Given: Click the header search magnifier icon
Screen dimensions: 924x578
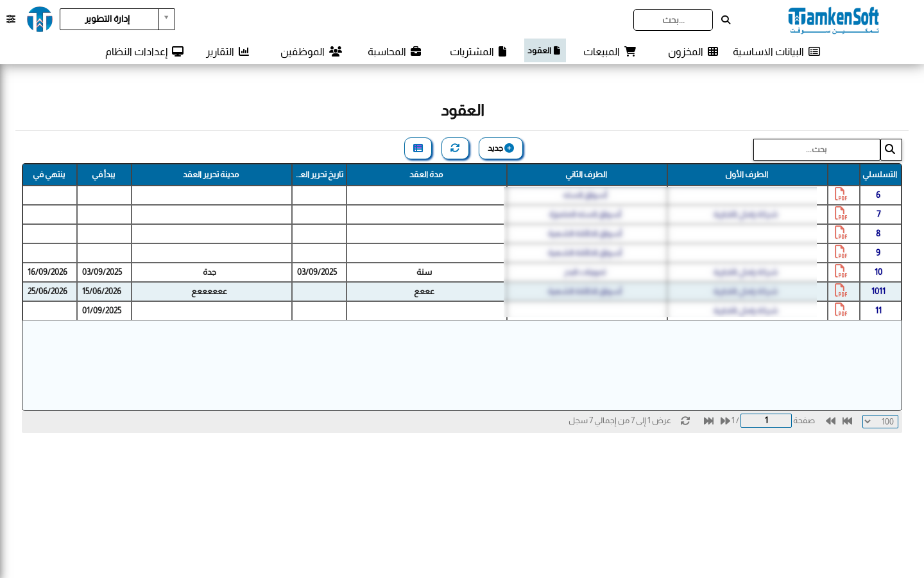Looking at the screenshot, I should point(726,20).
